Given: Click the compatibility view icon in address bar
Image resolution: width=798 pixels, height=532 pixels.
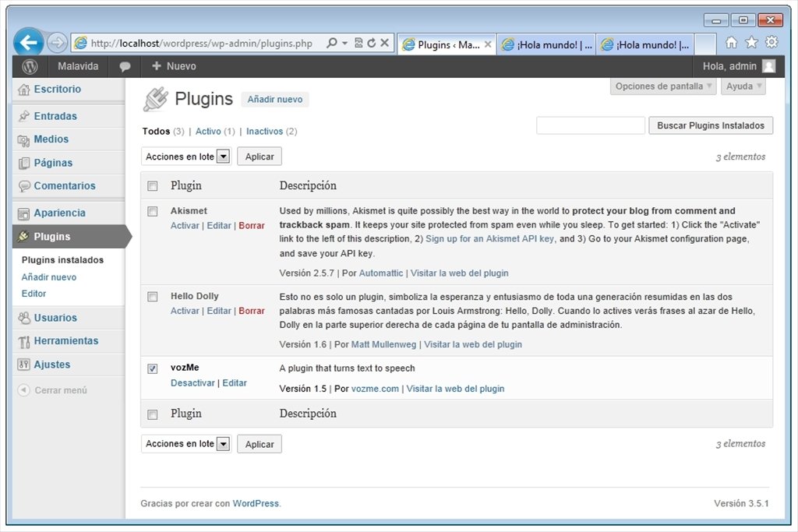Looking at the screenshot, I should pyautogui.click(x=358, y=43).
